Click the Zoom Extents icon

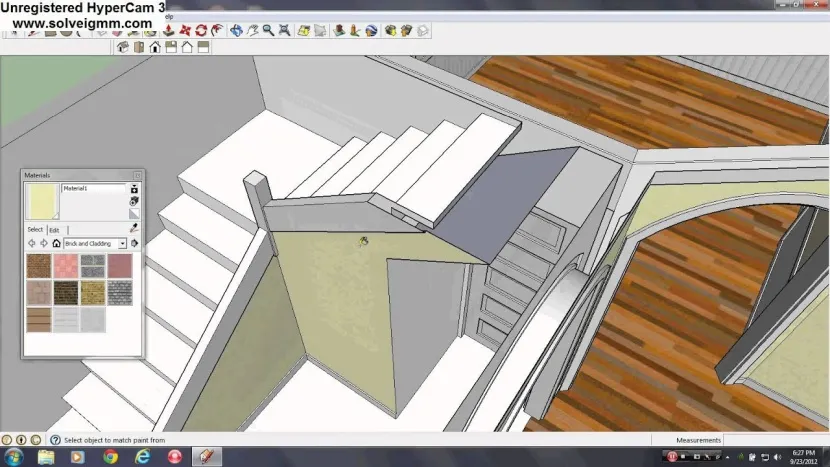tap(285, 31)
